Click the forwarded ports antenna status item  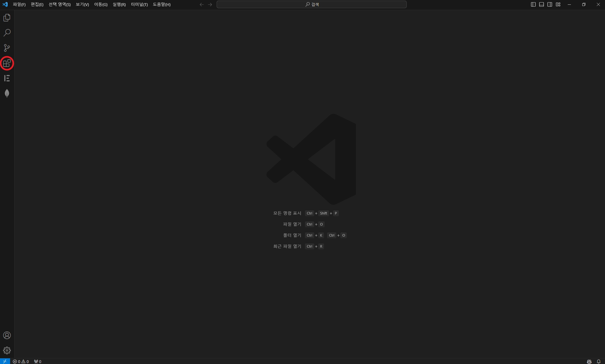[x=38, y=361]
